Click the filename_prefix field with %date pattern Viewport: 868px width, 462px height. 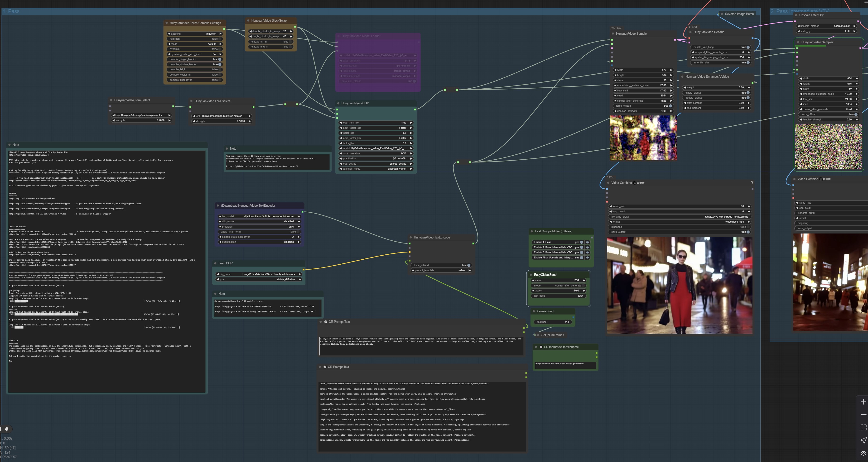click(680, 217)
